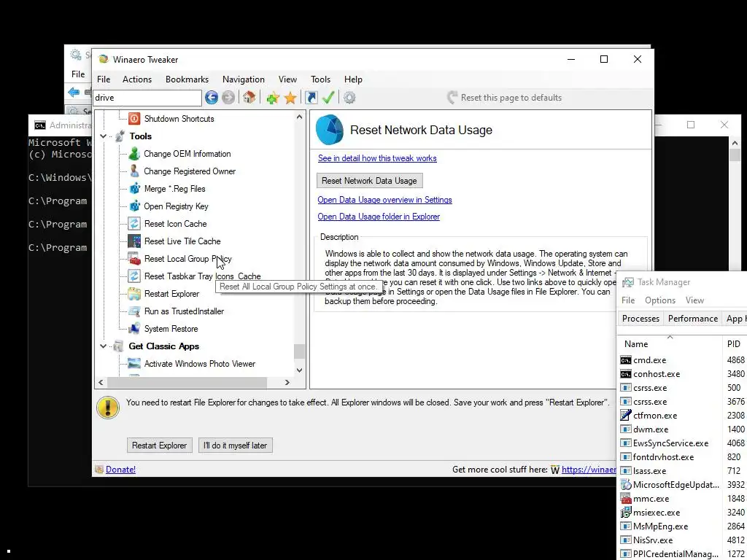
Task: Click the I'll do it myself later button
Action: [236, 446]
